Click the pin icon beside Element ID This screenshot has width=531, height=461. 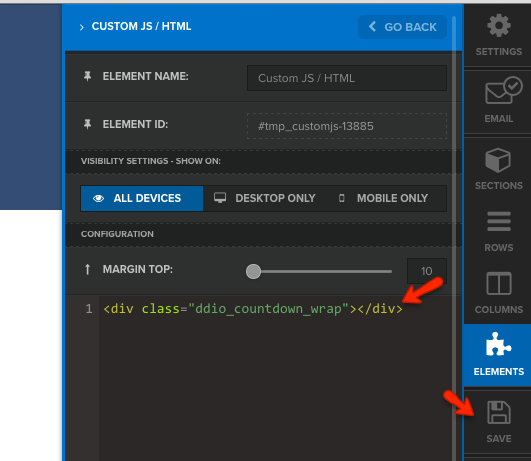[x=87, y=124]
